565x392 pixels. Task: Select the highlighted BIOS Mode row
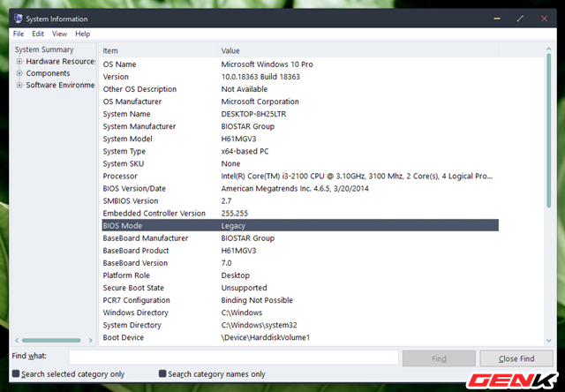point(300,225)
